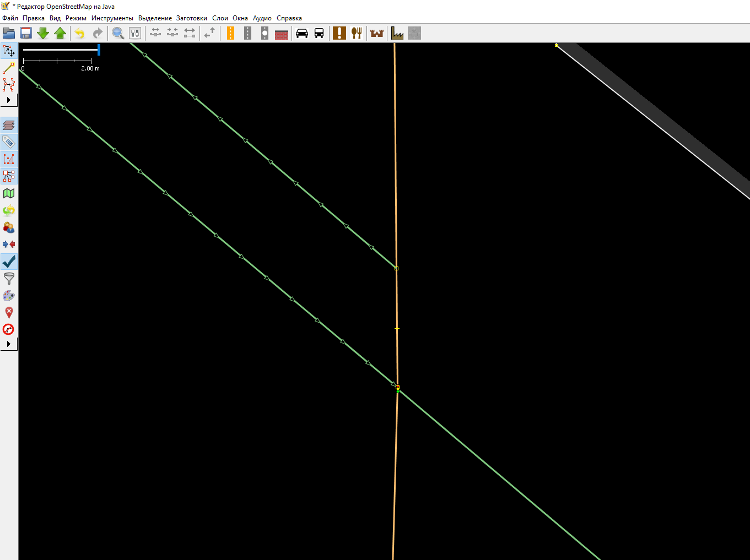Save with the floppy disk icon
The height and width of the screenshot is (560, 750).
[x=26, y=33]
